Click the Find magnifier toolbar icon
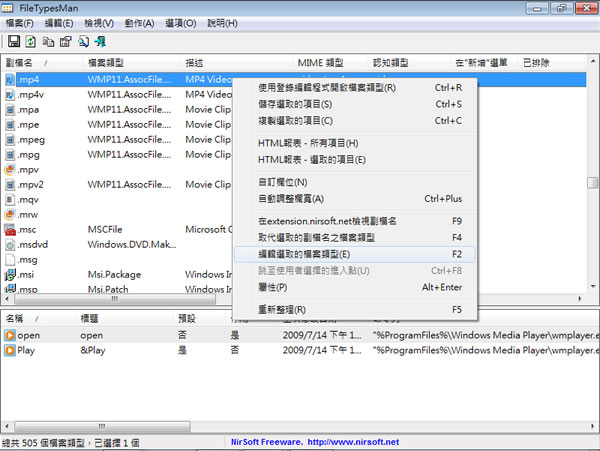The width and height of the screenshot is (600, 451). pos(83,41)
